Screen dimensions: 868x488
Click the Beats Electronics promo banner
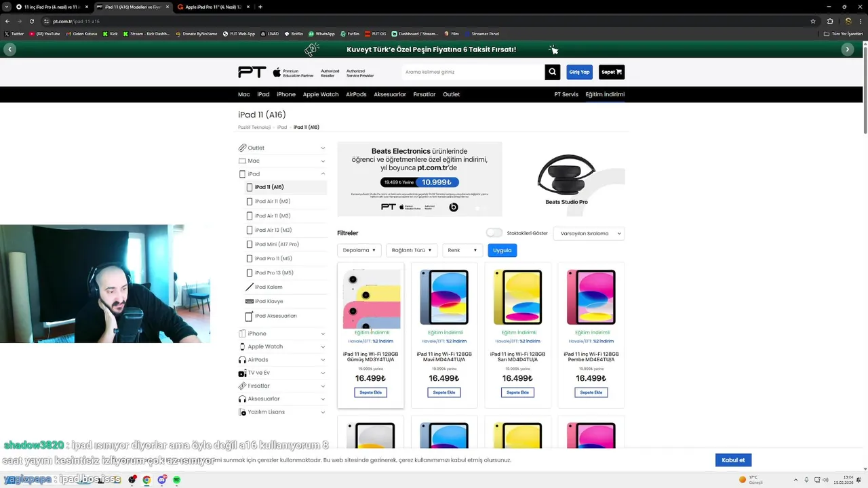pos(420,179)
